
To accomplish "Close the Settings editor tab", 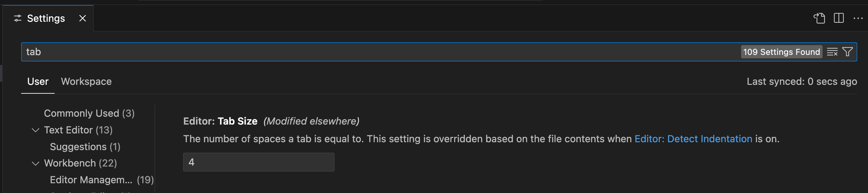I will [83, 18].
